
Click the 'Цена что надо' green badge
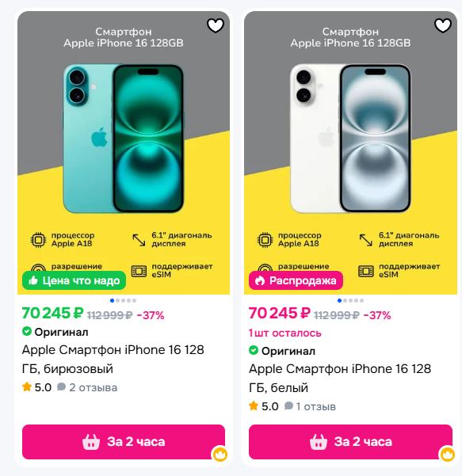pos(74,280)
